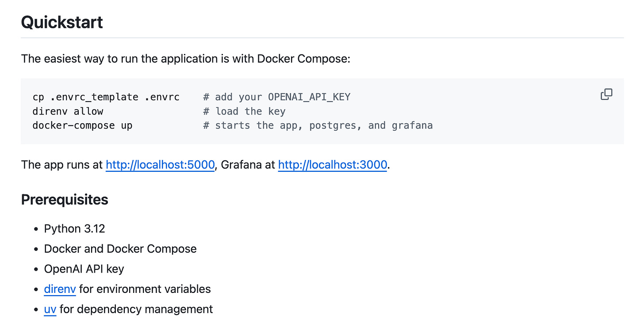Click the 'docker-compose up' command line
The image size is (644, 330).
pos(83,125)
